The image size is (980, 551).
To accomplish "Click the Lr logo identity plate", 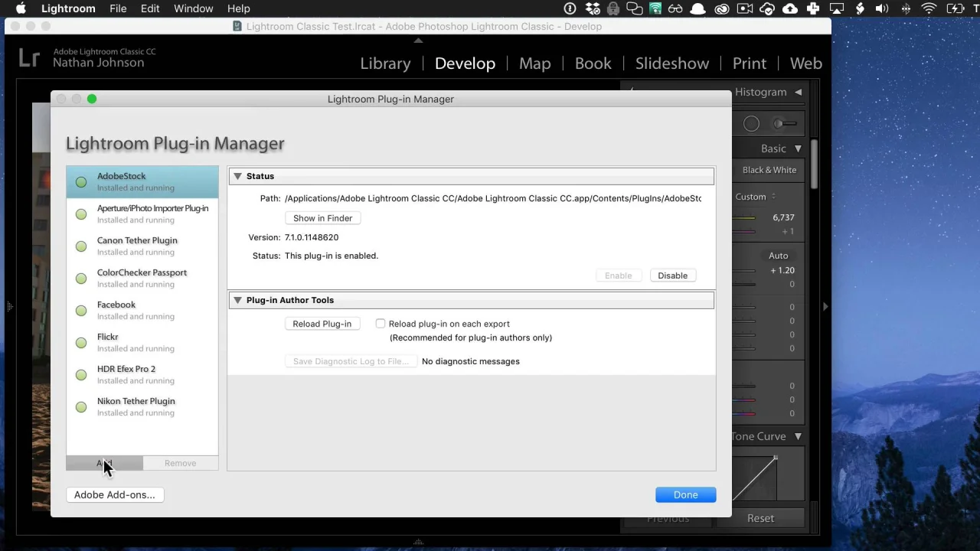I will click(29, 57).
